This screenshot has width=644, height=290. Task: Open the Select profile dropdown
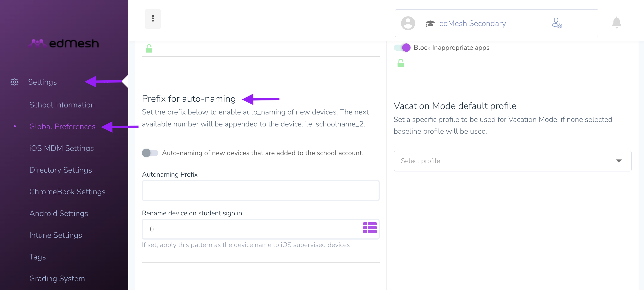pyautogui.click(x=512, y=161)
